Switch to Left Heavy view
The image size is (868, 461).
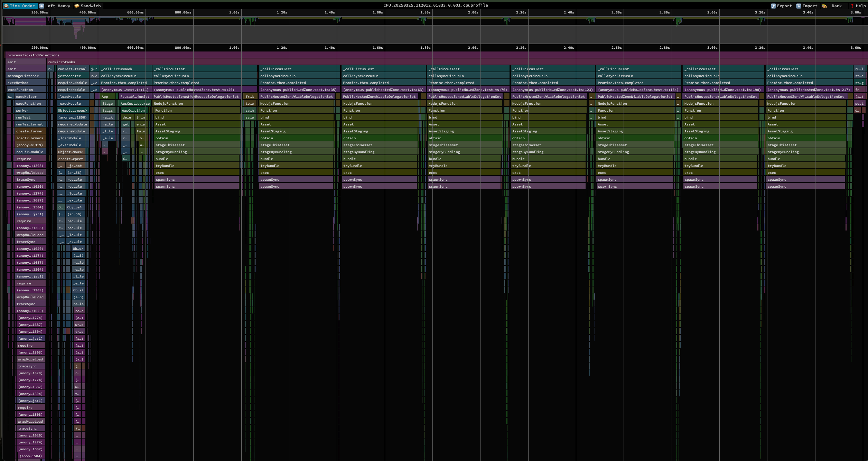coord(57,6)
